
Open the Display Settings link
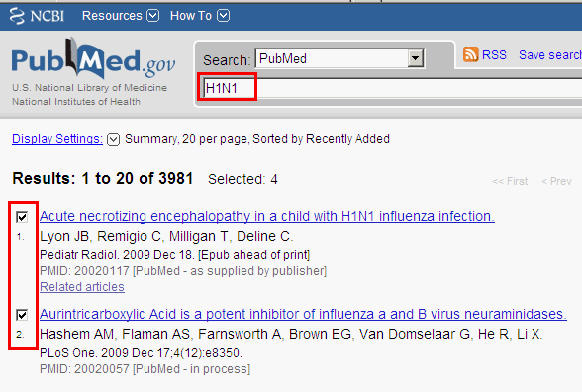pyautogui.click(x=57, y=139)
